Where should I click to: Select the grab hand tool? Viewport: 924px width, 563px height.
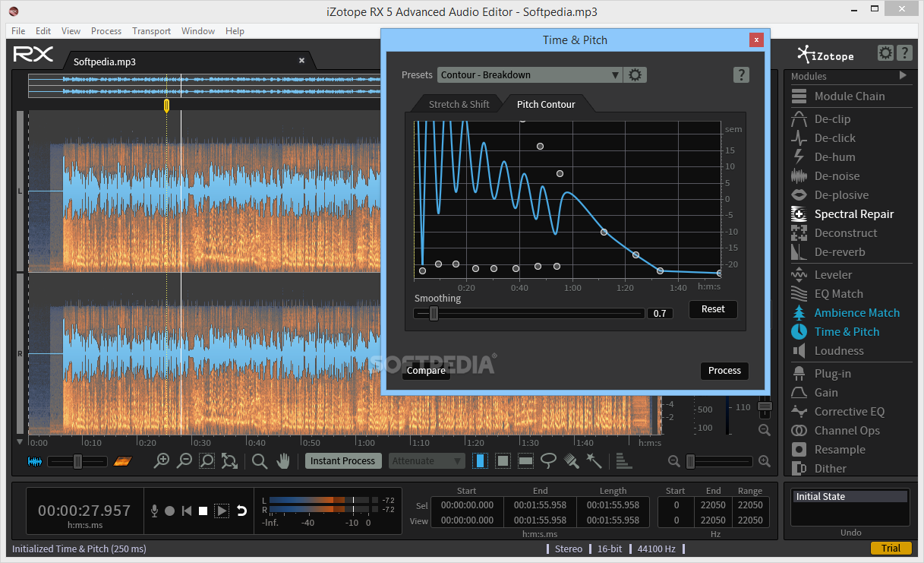click(283, 460)
